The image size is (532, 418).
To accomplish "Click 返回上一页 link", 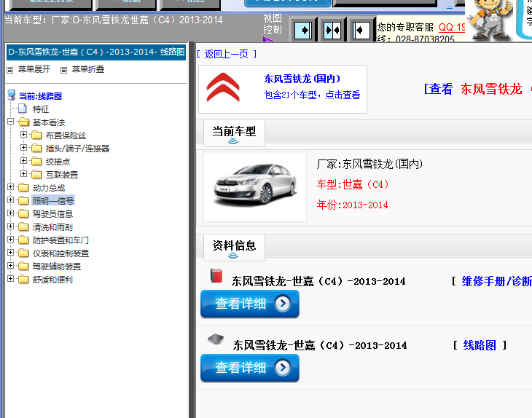I will pyautogui.click(x=227, y=54).
